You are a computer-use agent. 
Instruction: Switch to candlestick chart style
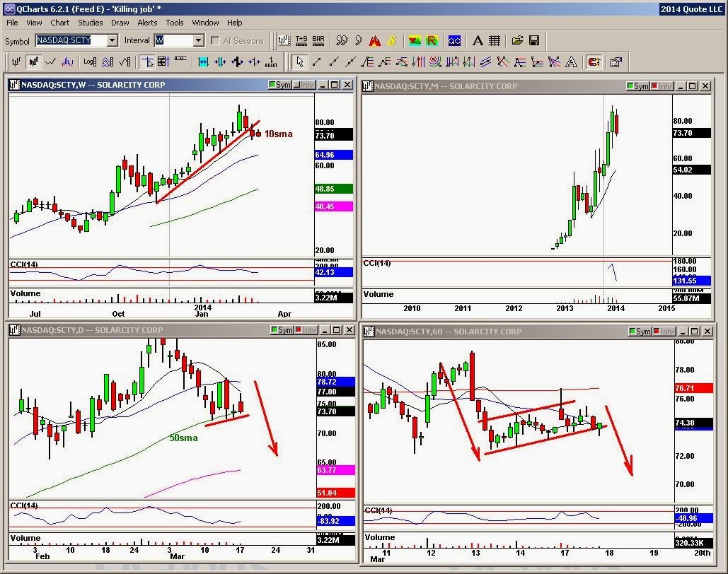coord(33,61)
